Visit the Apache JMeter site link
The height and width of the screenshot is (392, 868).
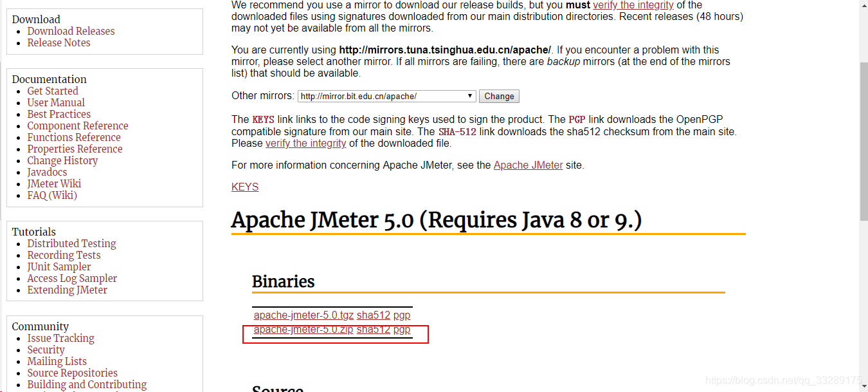pyautogui.click(x=529, y=165)
